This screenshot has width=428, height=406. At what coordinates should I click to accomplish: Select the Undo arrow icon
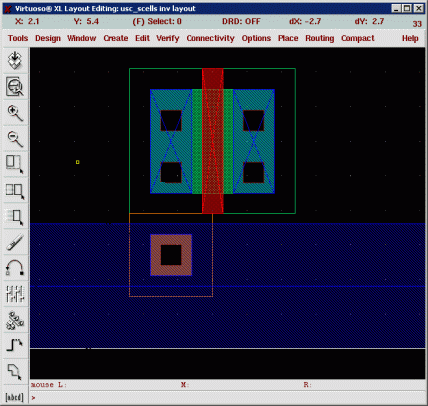click(15, 268)
